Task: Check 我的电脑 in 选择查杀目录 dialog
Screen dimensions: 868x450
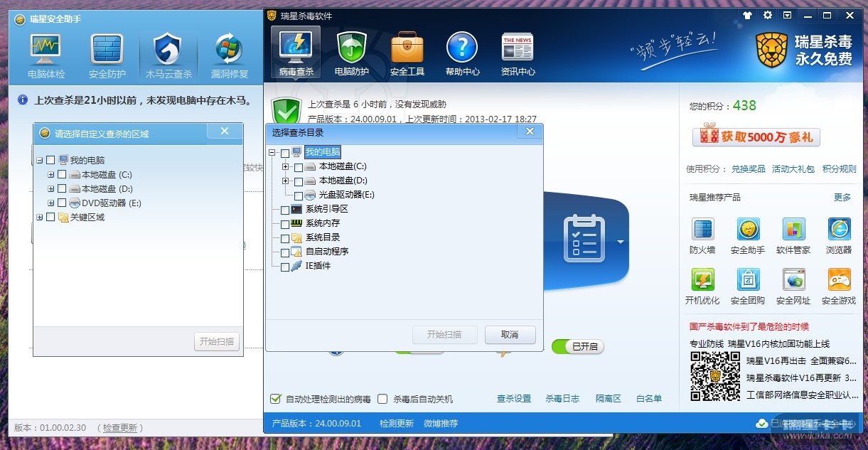Action: point(285,153)
